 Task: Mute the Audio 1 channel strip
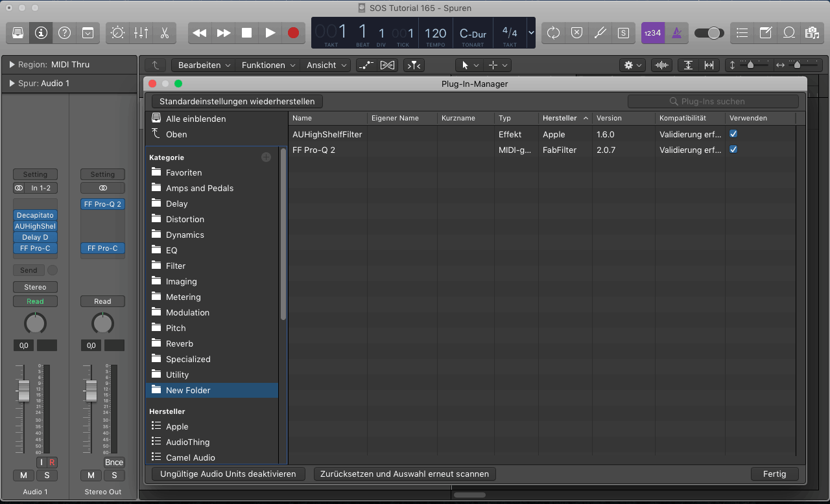coord(24,475)
